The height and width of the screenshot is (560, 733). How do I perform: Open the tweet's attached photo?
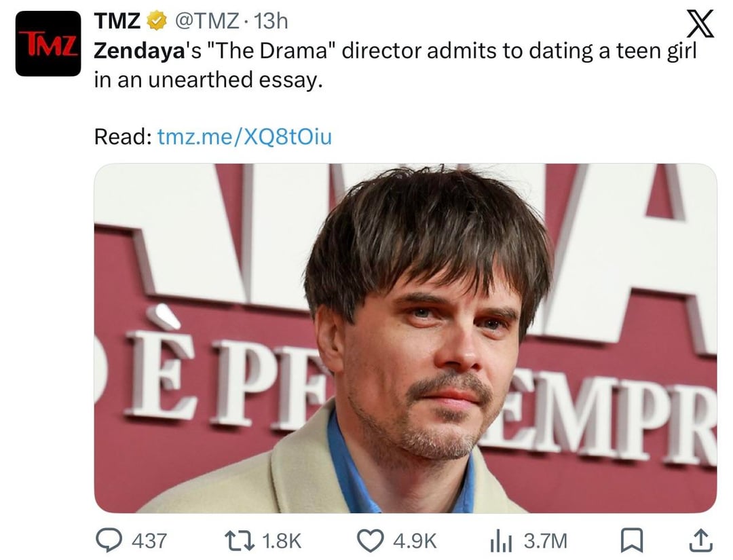(x=405, y=338)
